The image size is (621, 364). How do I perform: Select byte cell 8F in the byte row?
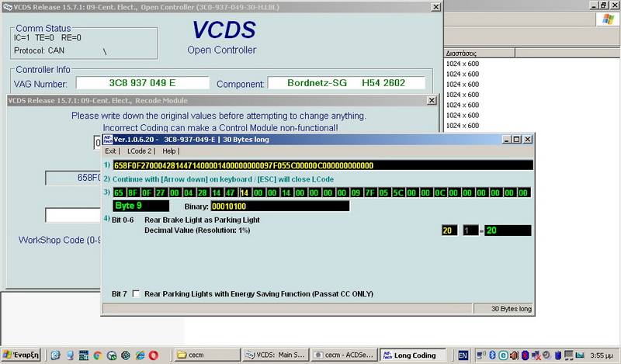[x=133, y=193]
